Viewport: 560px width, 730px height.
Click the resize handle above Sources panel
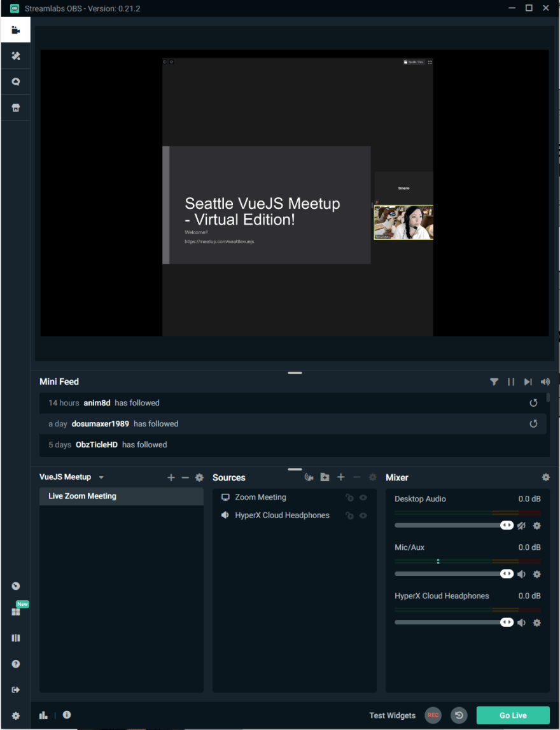coord(295,469)
